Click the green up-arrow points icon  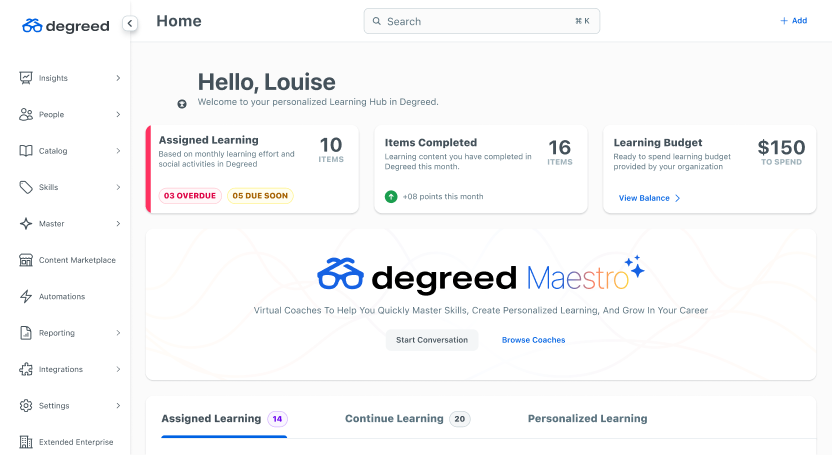pos(391,197)
